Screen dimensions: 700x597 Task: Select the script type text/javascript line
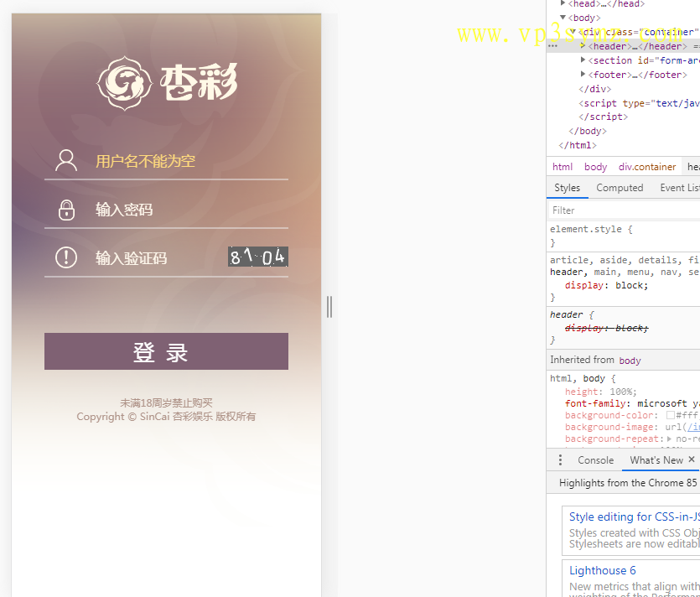[640, 103]
